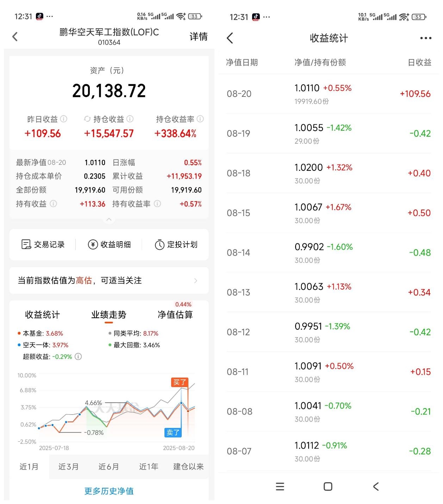The image size is (443, 504).
Task: Select 近3月 time range
Action: point(69,467)
